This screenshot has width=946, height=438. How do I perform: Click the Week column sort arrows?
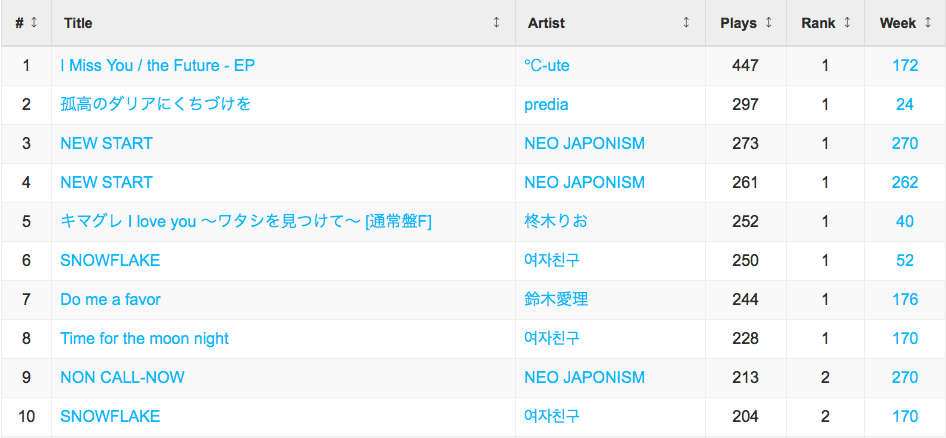click(927, 23)
